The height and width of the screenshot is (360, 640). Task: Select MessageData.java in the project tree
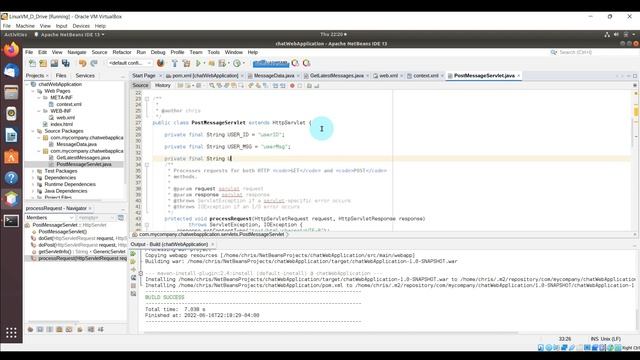76,144
